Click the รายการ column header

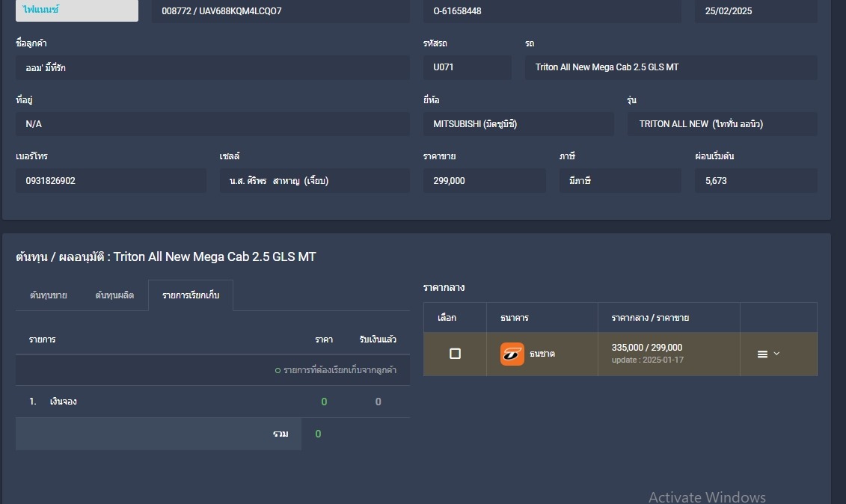(42, 339)
